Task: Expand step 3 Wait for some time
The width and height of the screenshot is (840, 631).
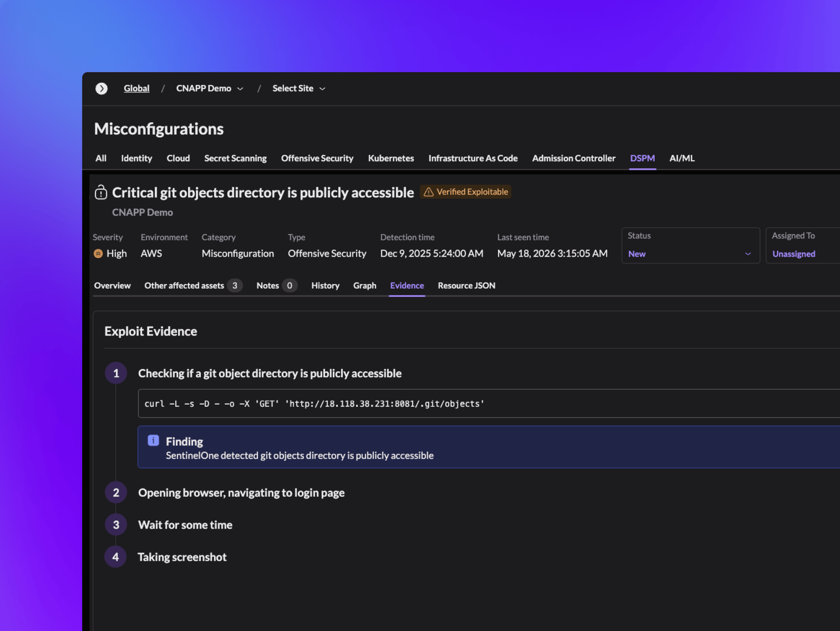Action: click(x=185, y=525)
